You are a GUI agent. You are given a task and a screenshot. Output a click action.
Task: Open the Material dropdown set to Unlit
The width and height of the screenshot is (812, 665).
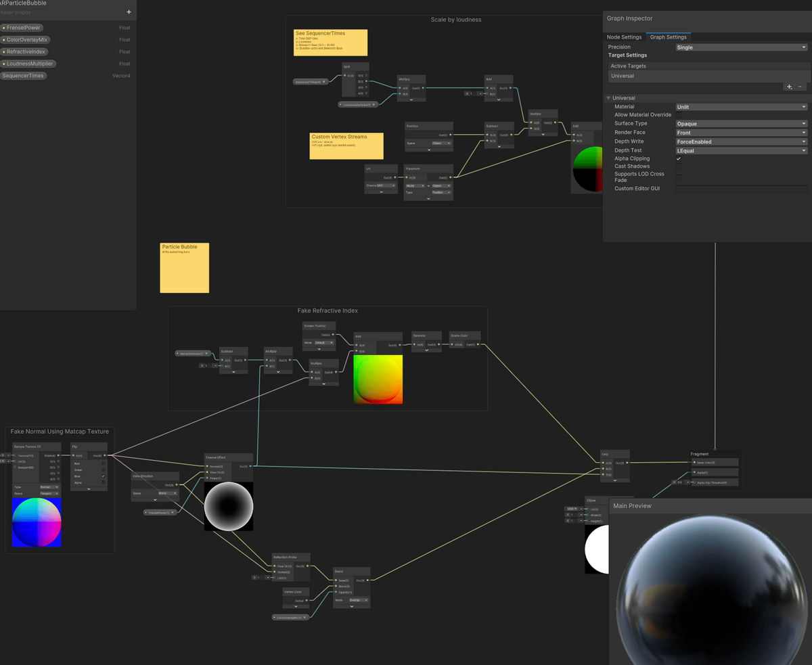[x=742, y=107]
